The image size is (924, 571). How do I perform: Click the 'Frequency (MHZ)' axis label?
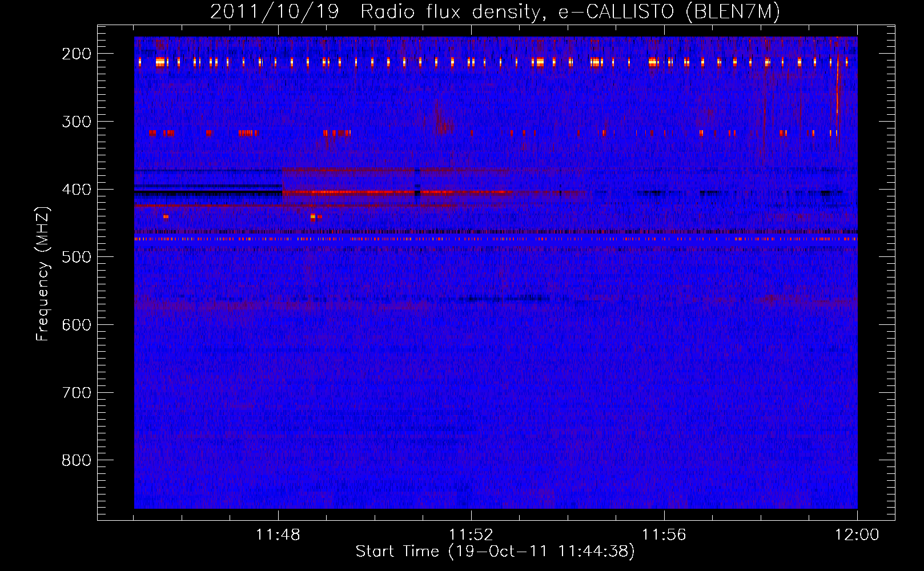pyautogui.click(x=43, y=274)
